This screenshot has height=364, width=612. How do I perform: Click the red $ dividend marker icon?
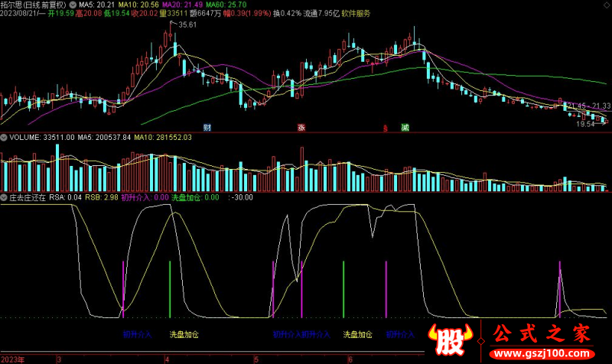(386, 128)
